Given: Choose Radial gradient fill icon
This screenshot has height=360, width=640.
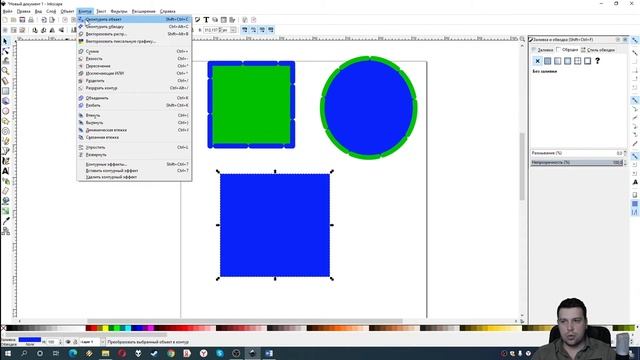Looking at the screenshot, I should [x=567, y=61].
